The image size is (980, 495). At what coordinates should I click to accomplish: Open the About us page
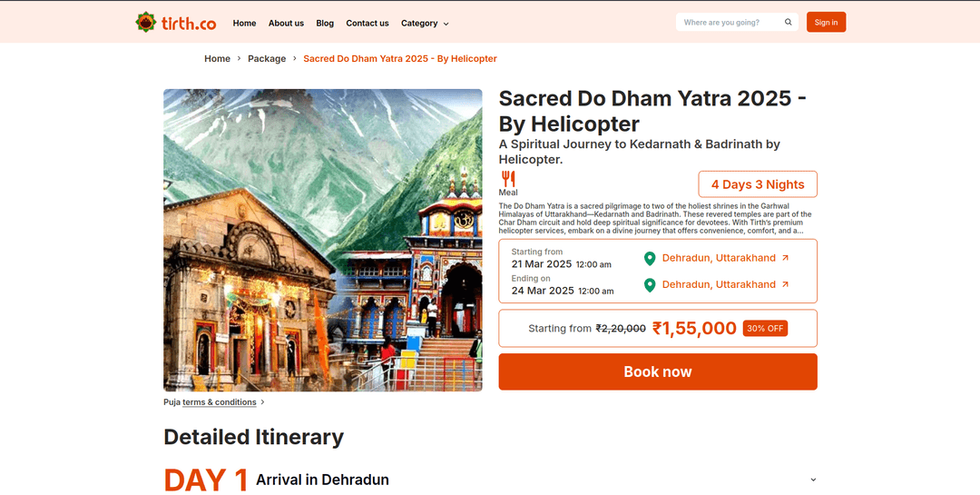(286, 23)
